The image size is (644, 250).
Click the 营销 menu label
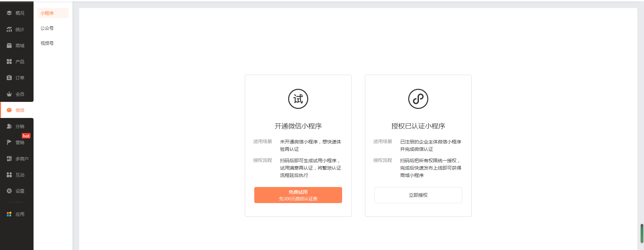click(x=20, y=142)
